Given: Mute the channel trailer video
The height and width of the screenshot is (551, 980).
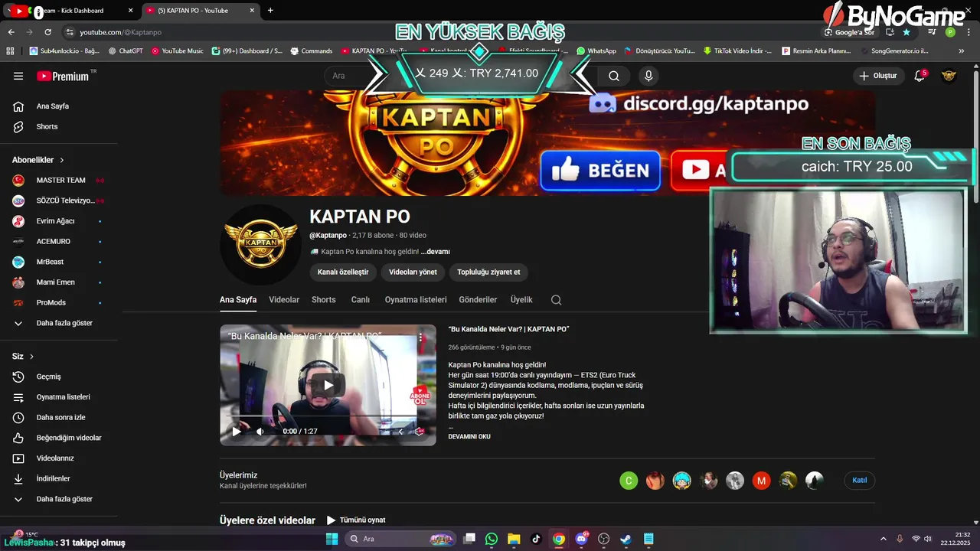Looking at the screenshot, I should click(260, 432).
